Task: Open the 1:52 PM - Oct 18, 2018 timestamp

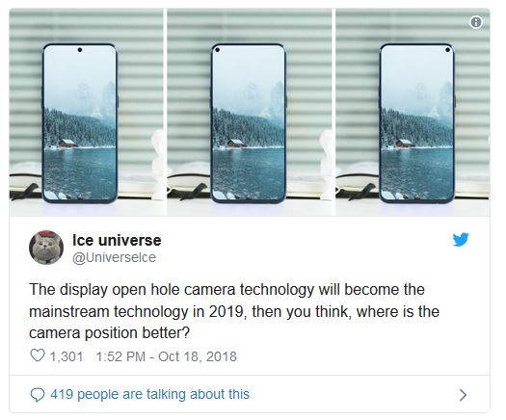Action: pyautogui.click(x=166, y=356)
